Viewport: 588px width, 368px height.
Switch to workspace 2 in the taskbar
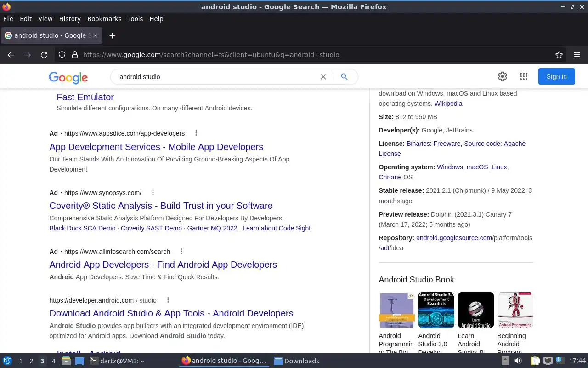click(x=31, y=361)
